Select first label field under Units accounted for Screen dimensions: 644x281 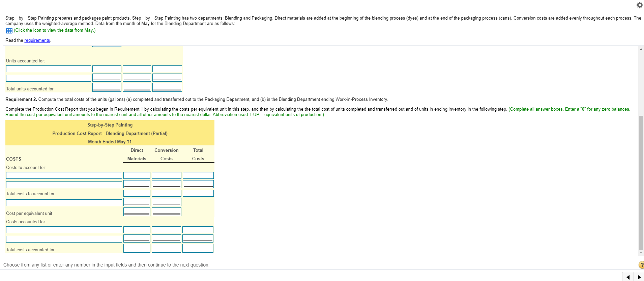(49, 69)
